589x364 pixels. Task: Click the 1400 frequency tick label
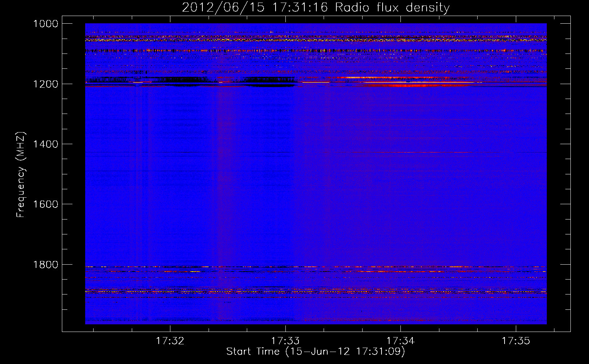(x=46, y=144)
